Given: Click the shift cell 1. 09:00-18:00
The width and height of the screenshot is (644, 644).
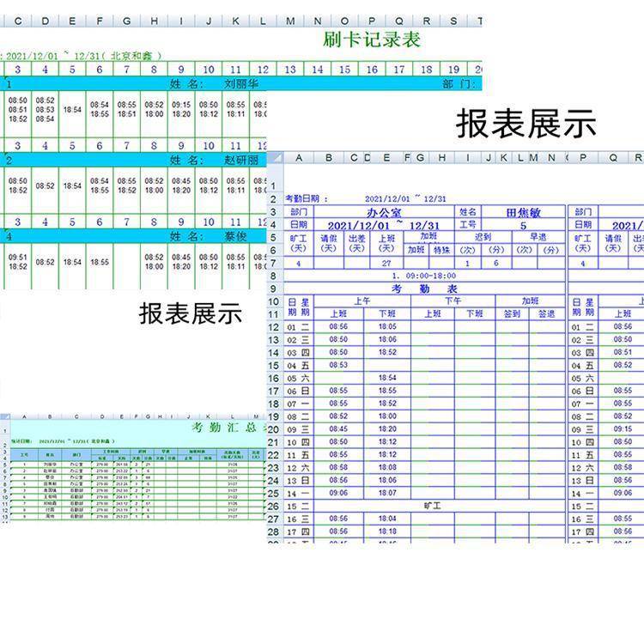Looking at the screenshot, I should pyautogui.click(x=424, y=276).
